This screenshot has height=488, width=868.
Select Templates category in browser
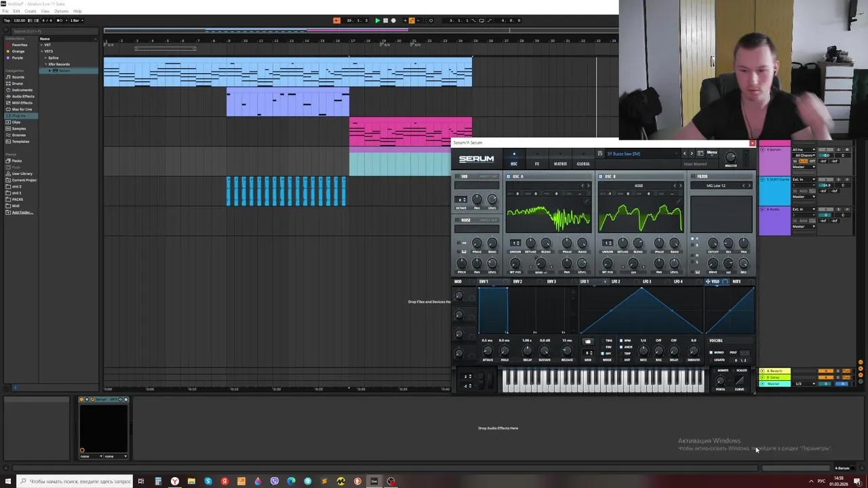[20, 142]
